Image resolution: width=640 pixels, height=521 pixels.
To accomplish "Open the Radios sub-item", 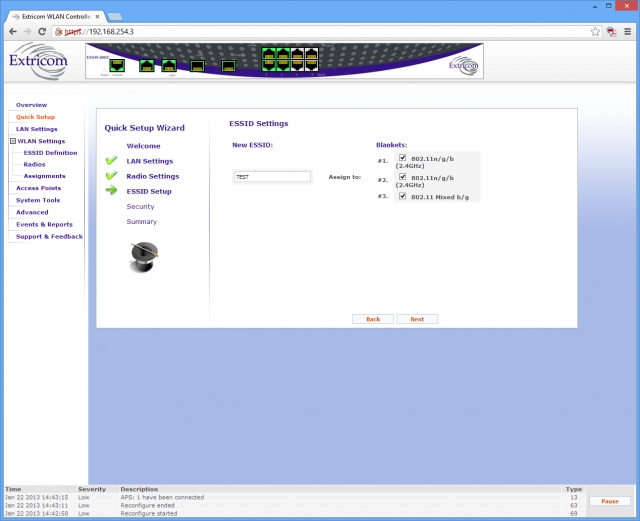I will pyautogui.click(x=34, y=164).
